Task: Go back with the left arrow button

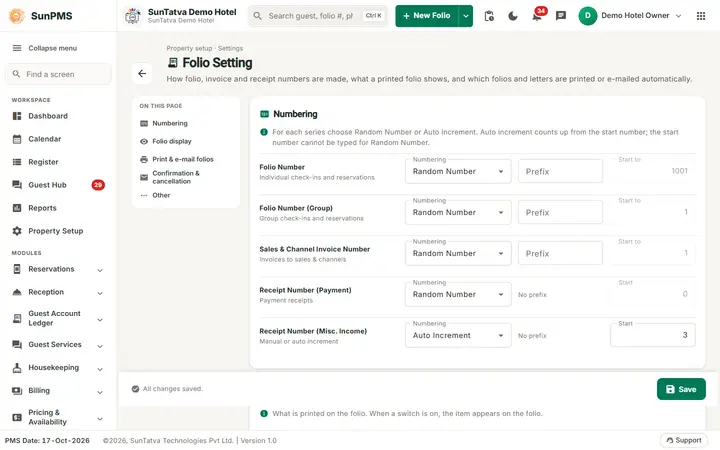Action: tap(142, 73)
